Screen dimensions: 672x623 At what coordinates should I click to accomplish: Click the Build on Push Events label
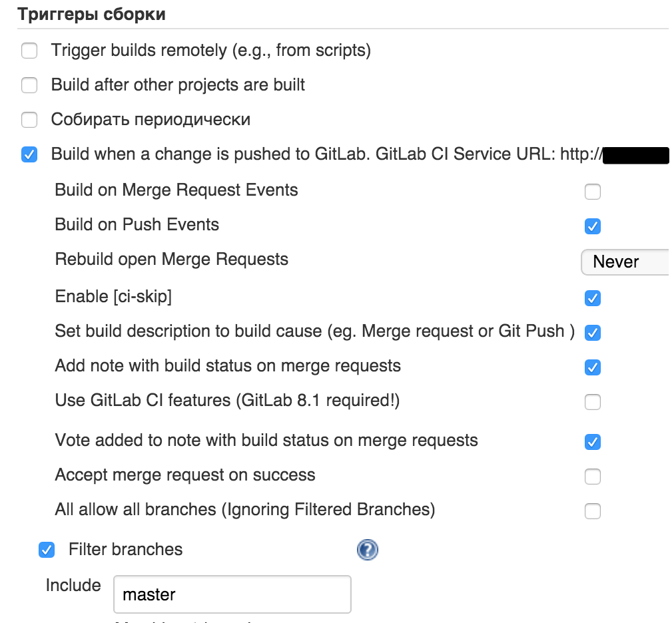pyautogui.click(x=137, y=224)
